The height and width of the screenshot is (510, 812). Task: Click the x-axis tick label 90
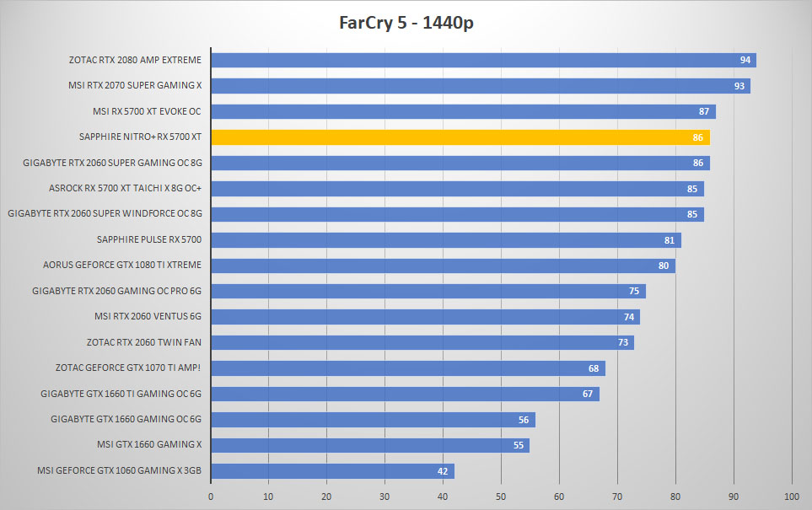(734, 497)
